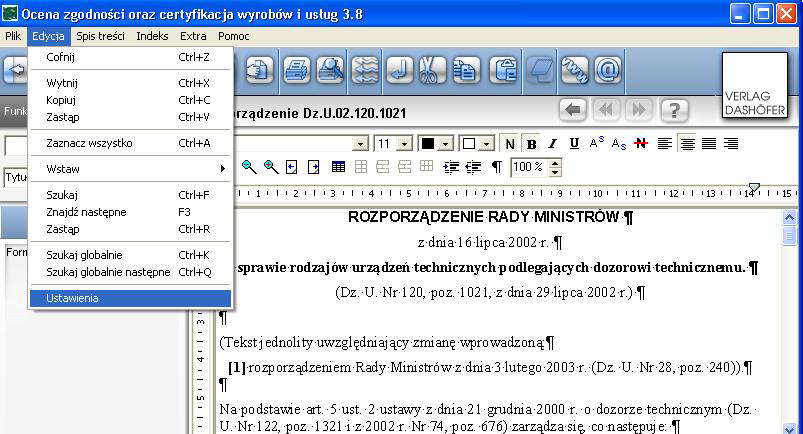Open the Extra menu
Screen dimensions: 803x434
193,36
